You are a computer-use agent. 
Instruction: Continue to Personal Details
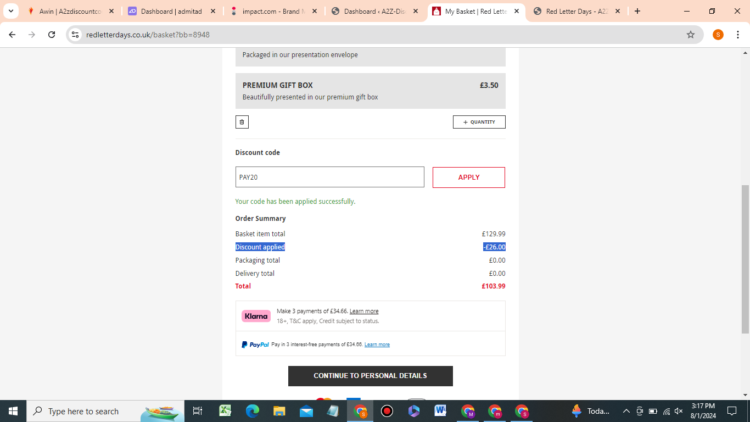point(370,376)
